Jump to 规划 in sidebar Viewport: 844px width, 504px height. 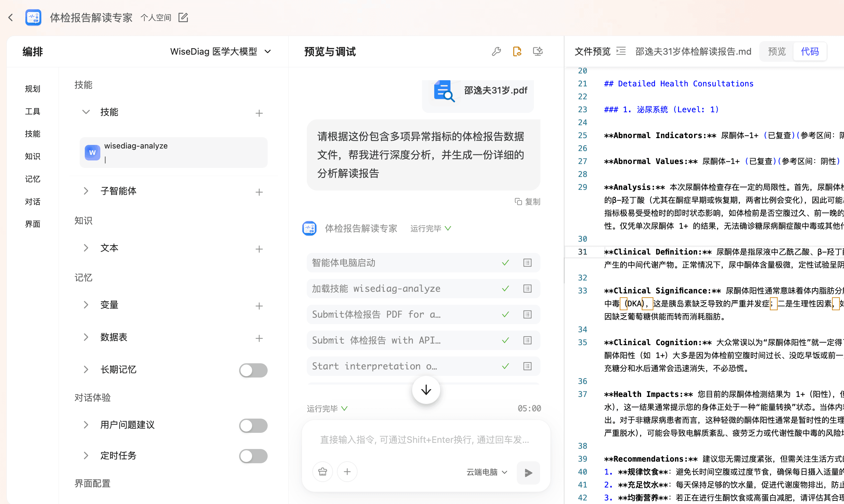[33, 89]
